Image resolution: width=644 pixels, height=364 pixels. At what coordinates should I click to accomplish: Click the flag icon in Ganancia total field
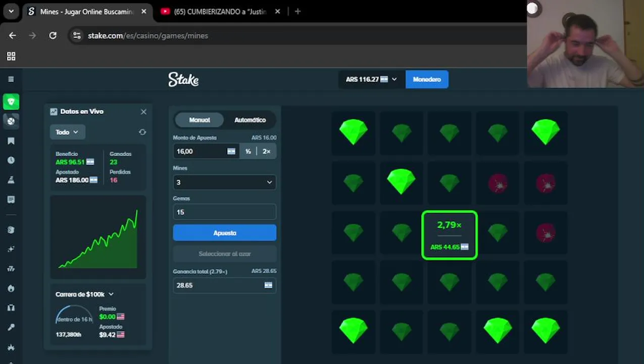(x=268, y=285)
